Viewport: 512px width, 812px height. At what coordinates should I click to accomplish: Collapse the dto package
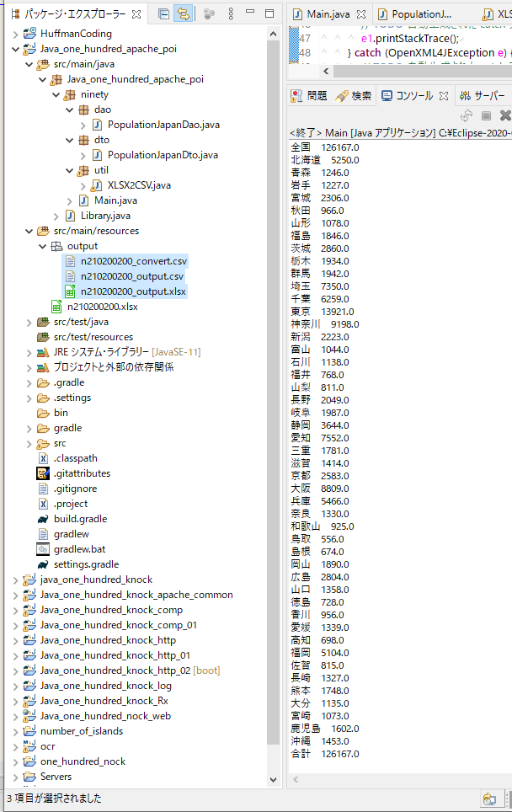(x=69, y=141)
